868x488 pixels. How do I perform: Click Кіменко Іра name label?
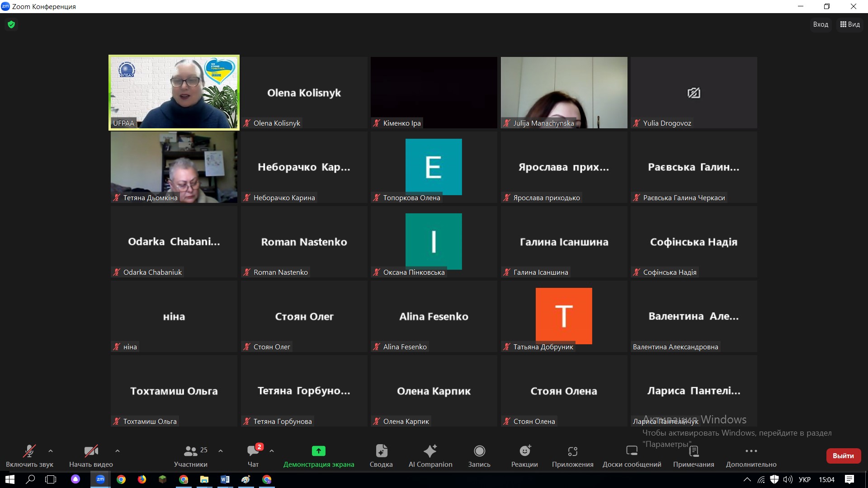point(402,123)
